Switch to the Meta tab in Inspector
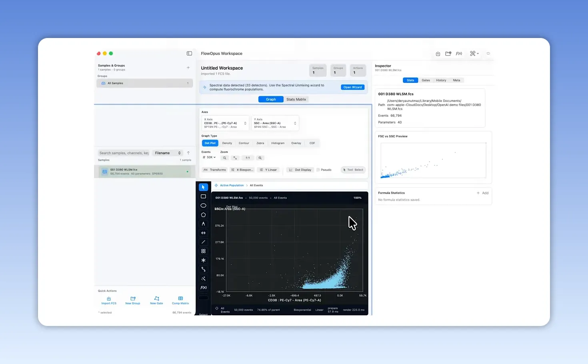 (456, 80)
